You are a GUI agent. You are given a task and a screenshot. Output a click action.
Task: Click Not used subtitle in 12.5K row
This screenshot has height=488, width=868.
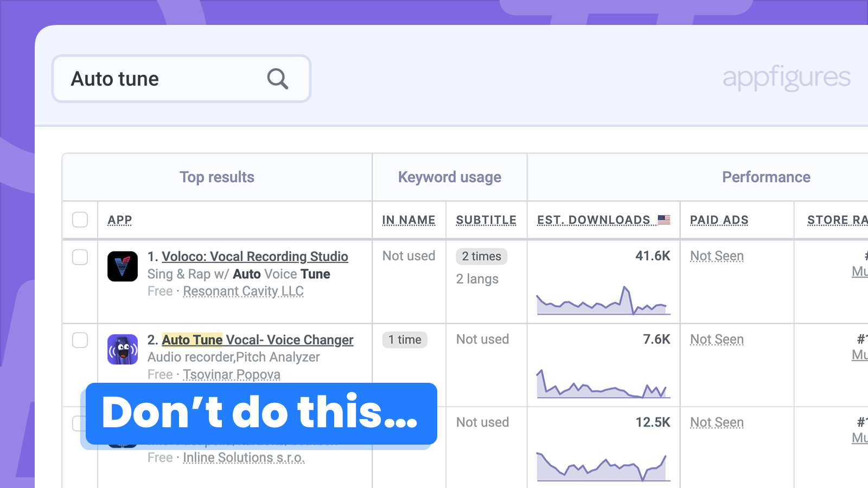[482, 422]
